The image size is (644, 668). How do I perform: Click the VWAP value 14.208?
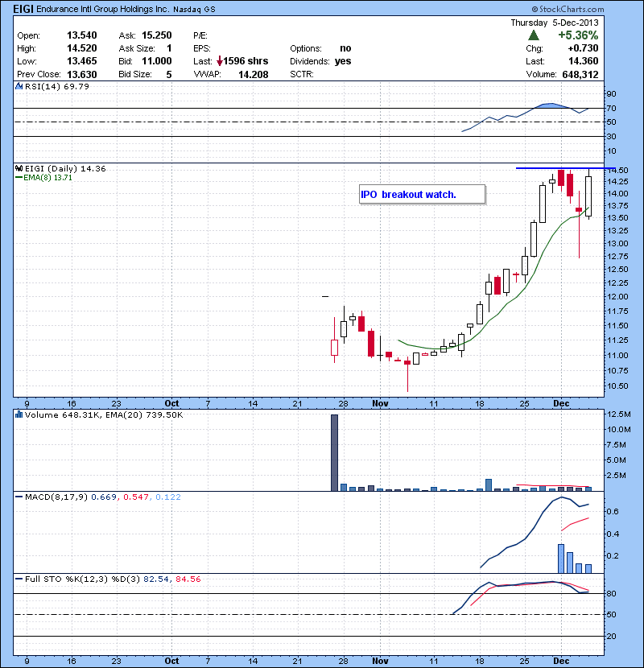click(x=253, y=75)
